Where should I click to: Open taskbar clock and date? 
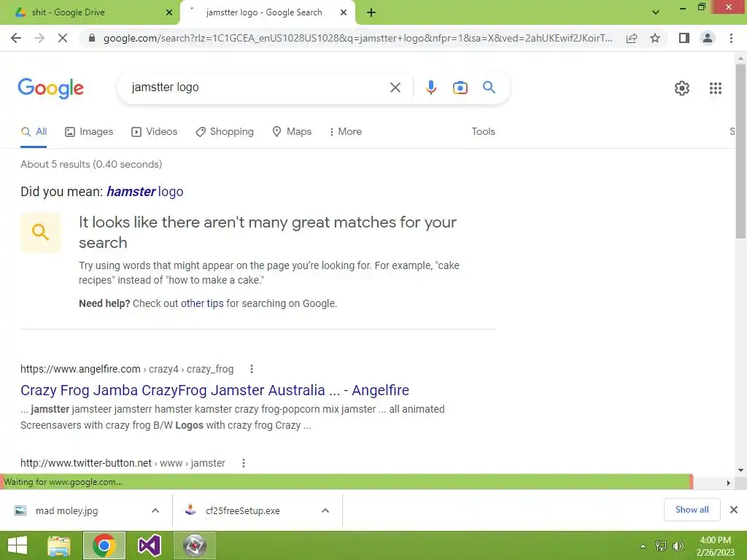click(715, 546)
